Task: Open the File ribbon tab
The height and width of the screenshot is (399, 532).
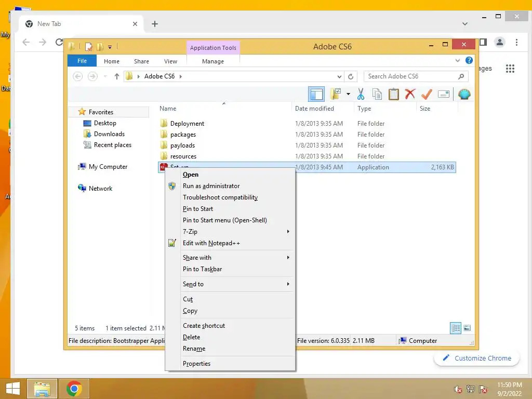Action: tap(82, 61)
